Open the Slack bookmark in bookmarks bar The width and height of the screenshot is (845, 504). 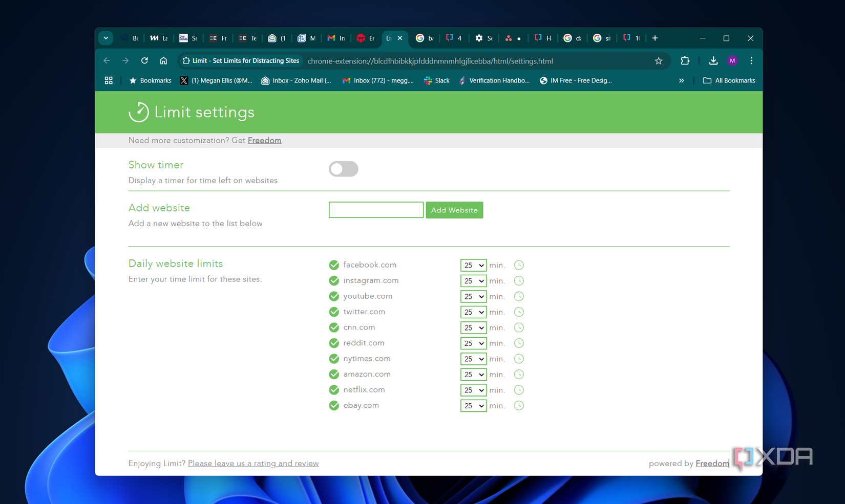click(436, 80)
